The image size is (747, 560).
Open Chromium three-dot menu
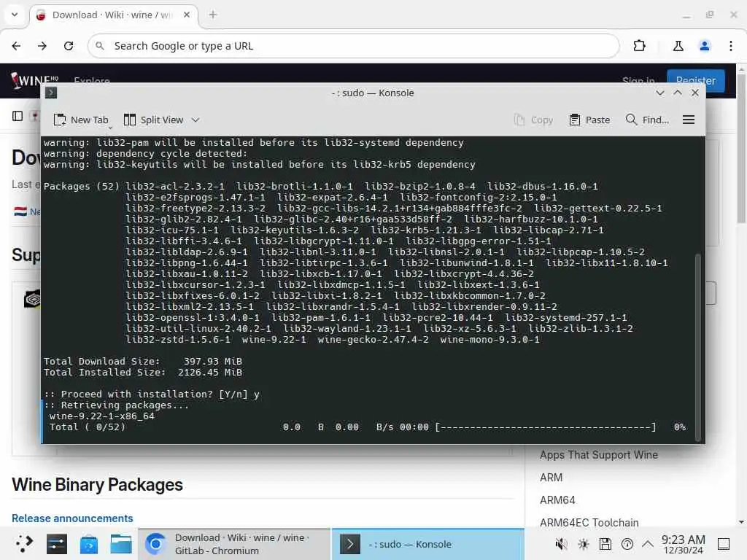pyautogui.click(x=731, y=46)
